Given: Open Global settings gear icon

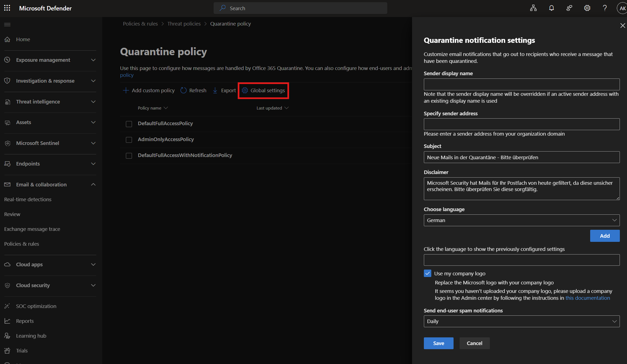Looking at the screenshot, I should point(245,90).
